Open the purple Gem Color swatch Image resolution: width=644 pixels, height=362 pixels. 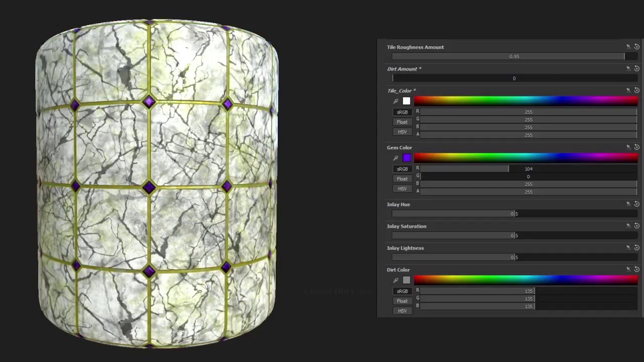[x=407, y=158]
